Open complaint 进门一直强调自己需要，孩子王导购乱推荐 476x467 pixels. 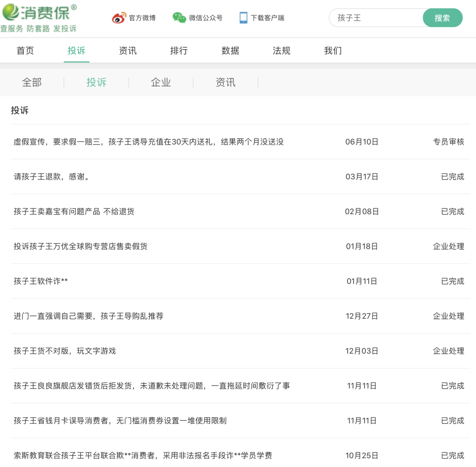point(89,316)
